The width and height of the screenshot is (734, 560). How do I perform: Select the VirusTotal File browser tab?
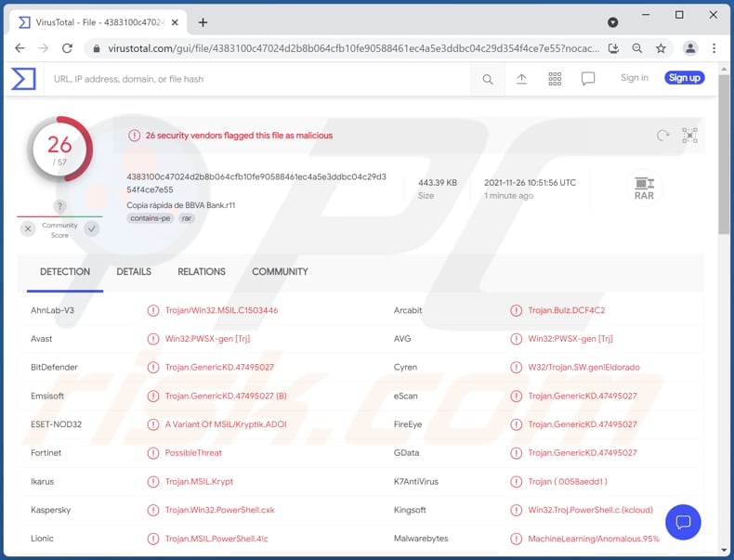(x=97, y=22)
